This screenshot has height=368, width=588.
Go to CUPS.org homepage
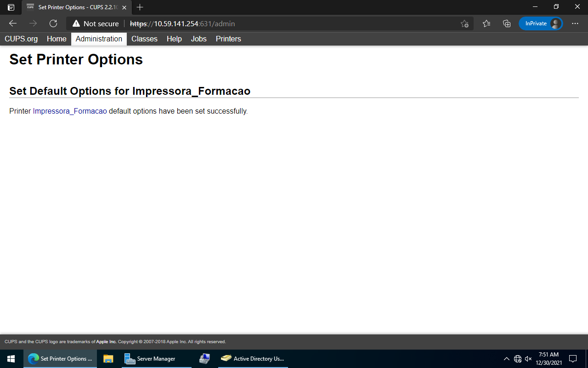coord(21,39)
